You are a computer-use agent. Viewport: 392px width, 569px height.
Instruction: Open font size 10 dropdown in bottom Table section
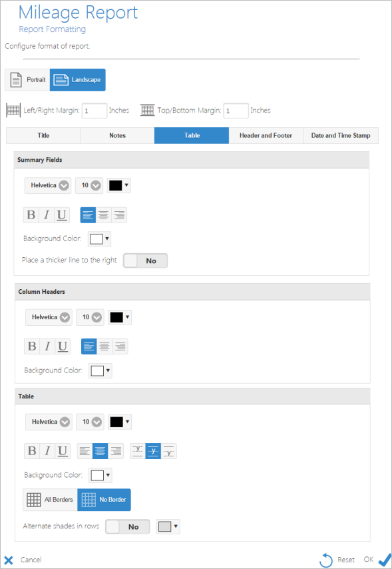click(90, 422)
